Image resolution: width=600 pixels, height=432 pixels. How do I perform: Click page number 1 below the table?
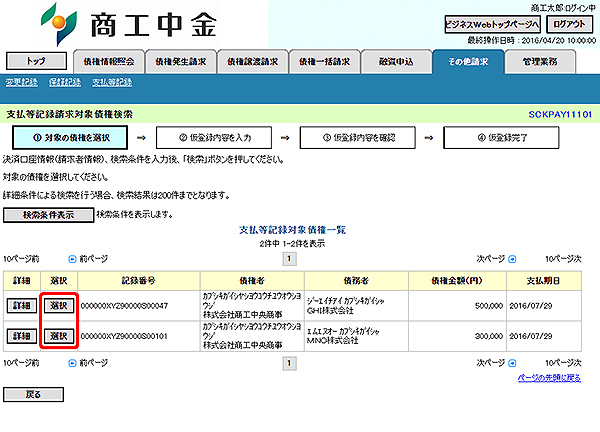pyautogui.click(x=289, y=363)
